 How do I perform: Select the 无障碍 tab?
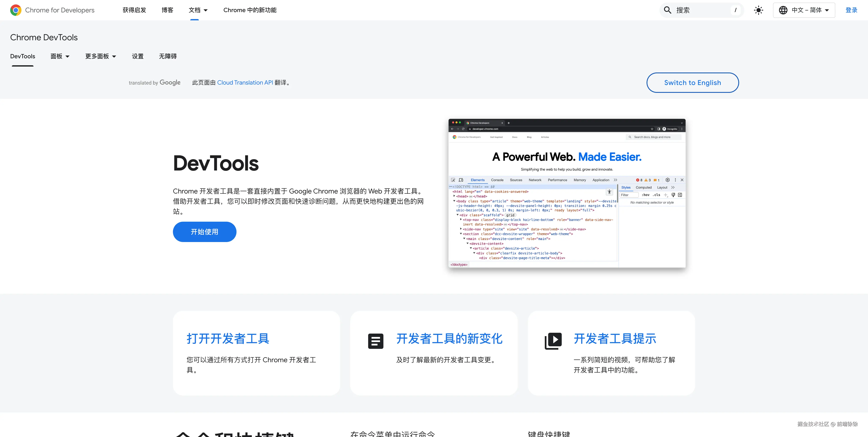pyautogui.click(x=168, y=56)
